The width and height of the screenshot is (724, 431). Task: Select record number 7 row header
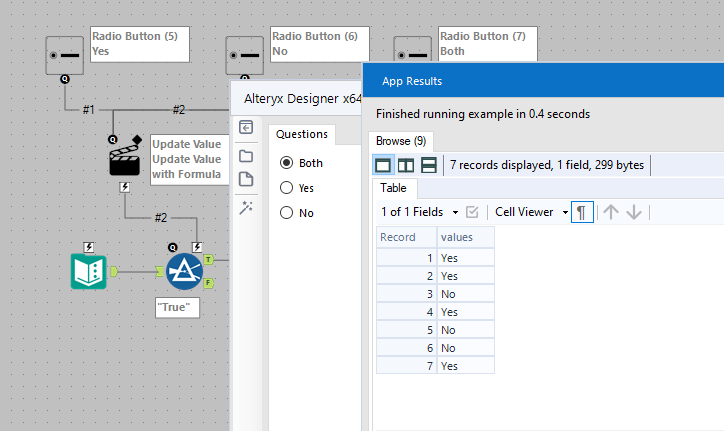406,366
